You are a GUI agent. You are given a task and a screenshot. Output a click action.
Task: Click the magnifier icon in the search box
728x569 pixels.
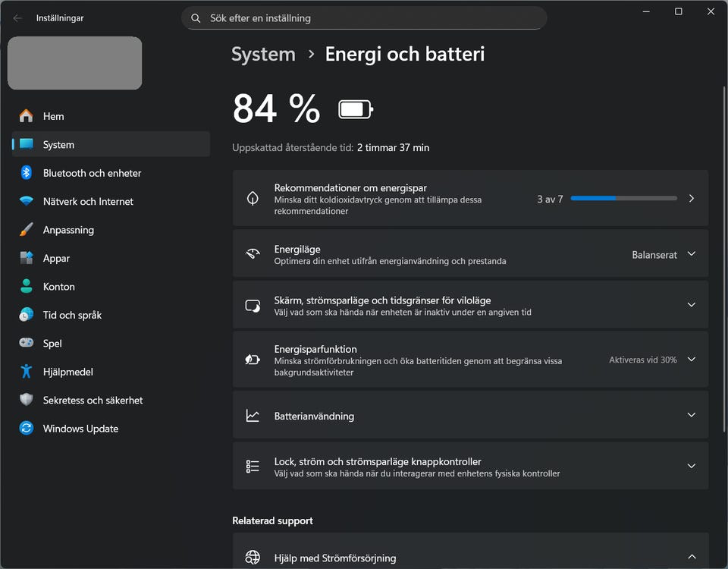196,18
